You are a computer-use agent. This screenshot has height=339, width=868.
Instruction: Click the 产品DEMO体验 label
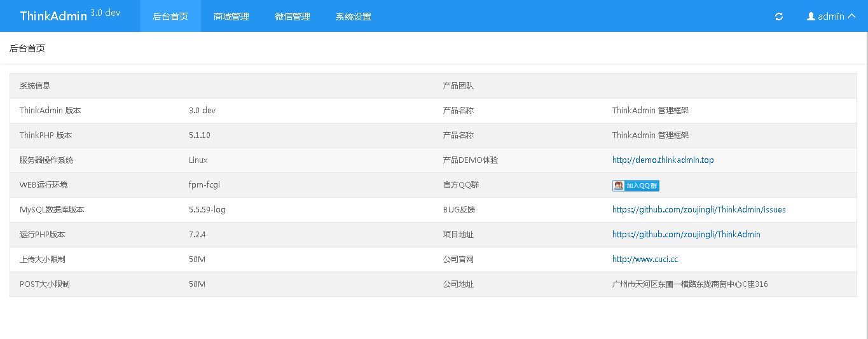(x=471, y=160)
